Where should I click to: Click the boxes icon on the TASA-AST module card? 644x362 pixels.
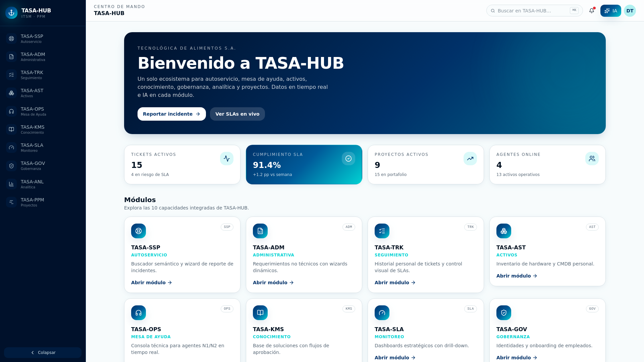pyautogui.click(x=504, y=231)
